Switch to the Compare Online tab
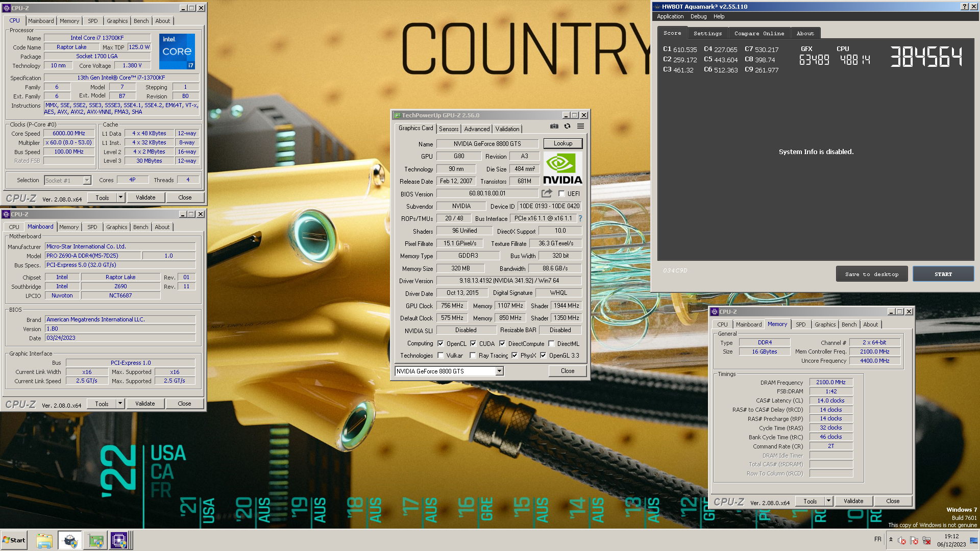 click(759, 33)
